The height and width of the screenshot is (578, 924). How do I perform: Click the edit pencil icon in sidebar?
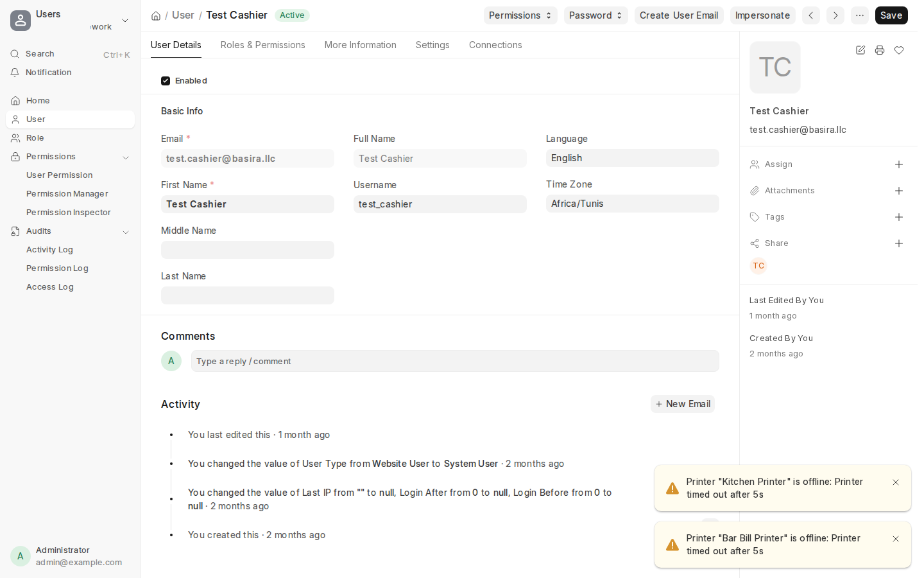[x=860, y=50]
